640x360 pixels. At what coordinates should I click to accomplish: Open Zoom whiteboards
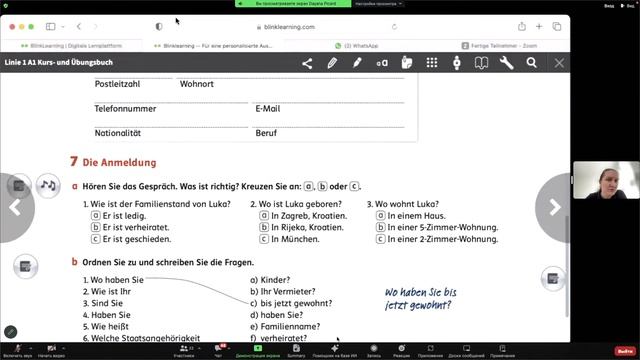[x=467, y=351]
